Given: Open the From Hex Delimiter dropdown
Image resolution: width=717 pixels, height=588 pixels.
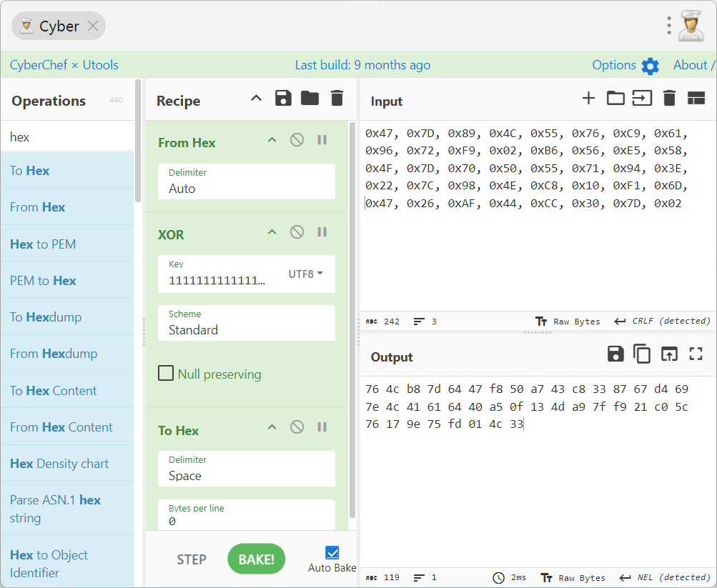Looking at the screenshot, I should [x=247, y=181].
